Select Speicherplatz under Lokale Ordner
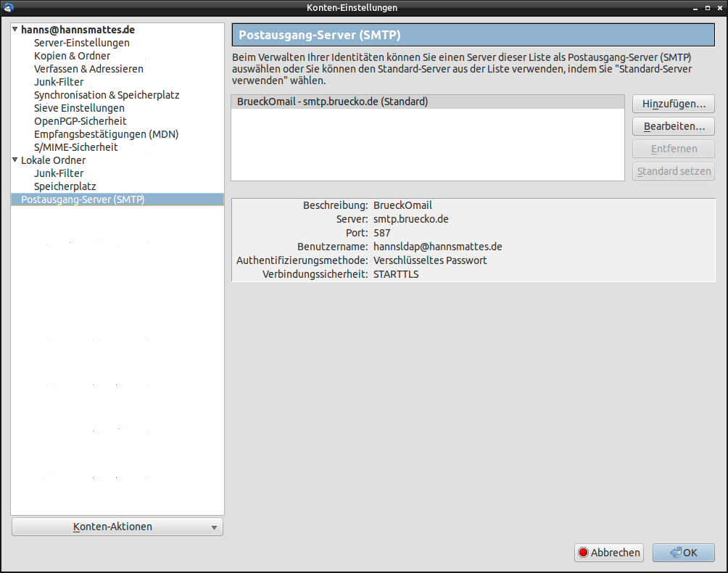 pos(65,186)
